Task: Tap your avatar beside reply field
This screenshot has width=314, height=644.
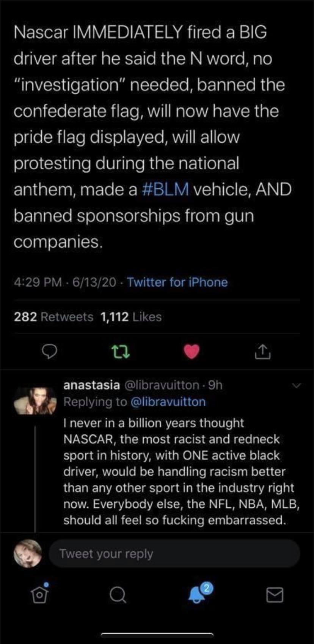Action: point(28,553)
